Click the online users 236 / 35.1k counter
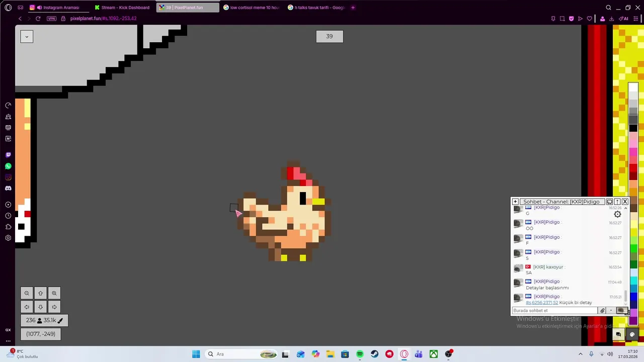 (44, 320)
